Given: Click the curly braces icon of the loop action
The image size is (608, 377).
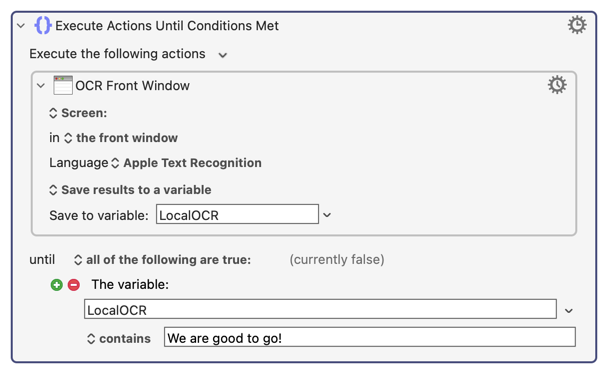Looking at the screenshot, I should pyautogui.click(x=43, y=25).
